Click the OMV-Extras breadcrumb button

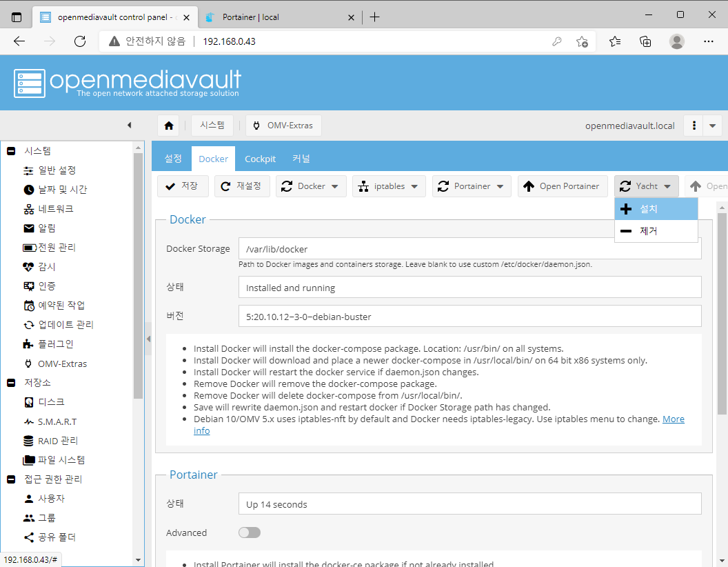click(x=283, y=126)
